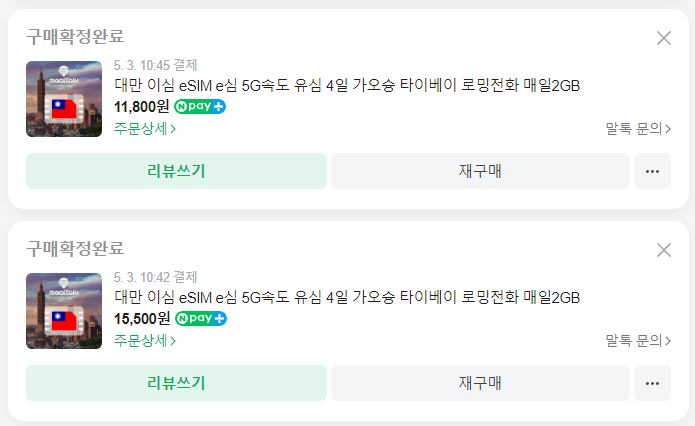Open 주문상세 for the 10:42 order
The image size is (695, 426).
(145, 340)
